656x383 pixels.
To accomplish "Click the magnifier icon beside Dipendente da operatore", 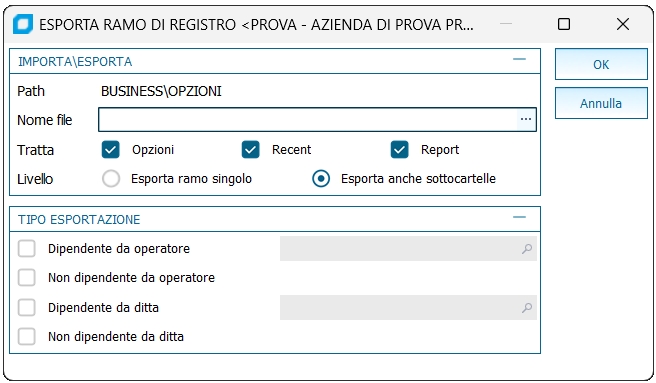I will tap(527, 249).
